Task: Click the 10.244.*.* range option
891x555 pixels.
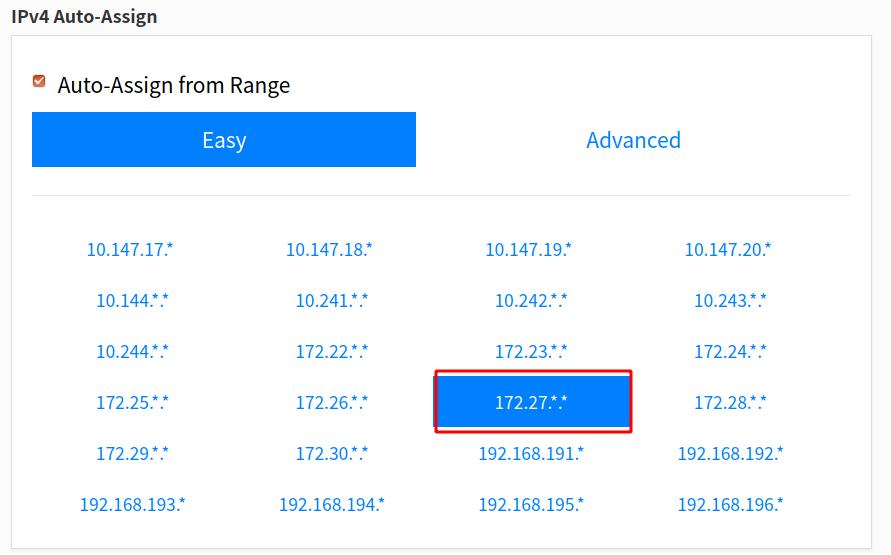Action: click(132, 352)
